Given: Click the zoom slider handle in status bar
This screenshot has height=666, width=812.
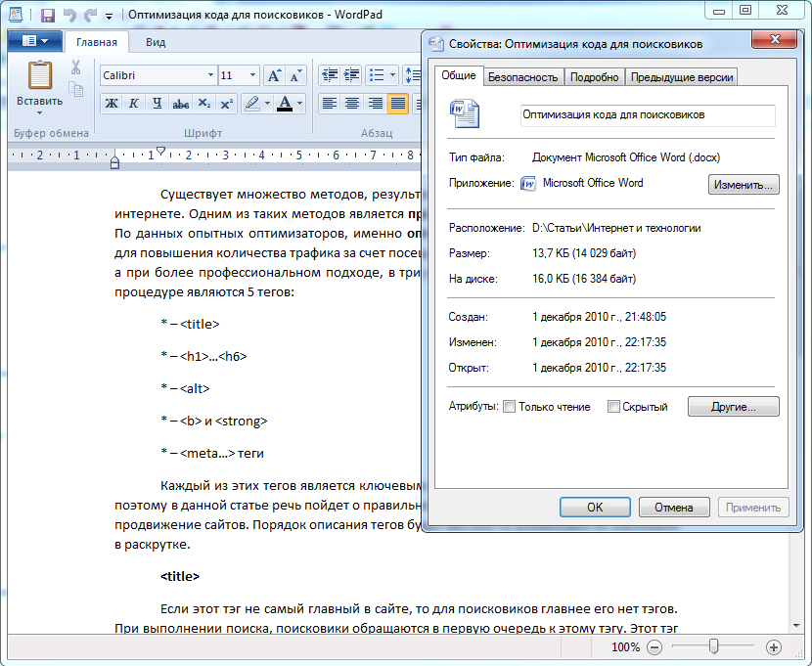Looking at the screenshot, I should [x=714, y=646].
